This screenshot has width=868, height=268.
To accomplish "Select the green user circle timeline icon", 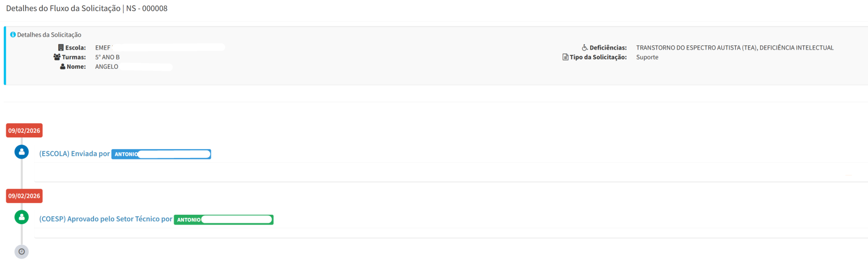I will click(x=22, y=217).
